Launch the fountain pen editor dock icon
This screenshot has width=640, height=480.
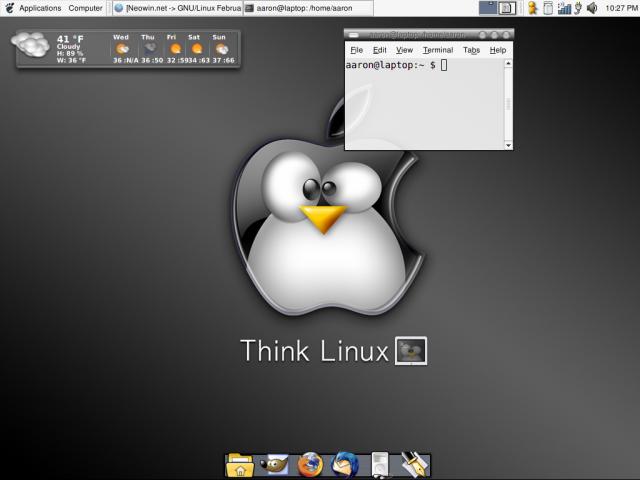pyautogui.click(x=414, y=464)
